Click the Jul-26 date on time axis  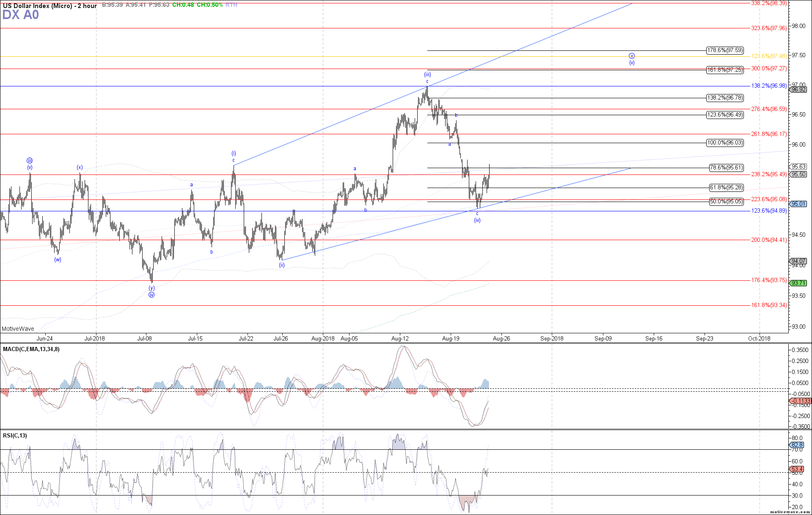pyautogui.click(x=281, y=338)
